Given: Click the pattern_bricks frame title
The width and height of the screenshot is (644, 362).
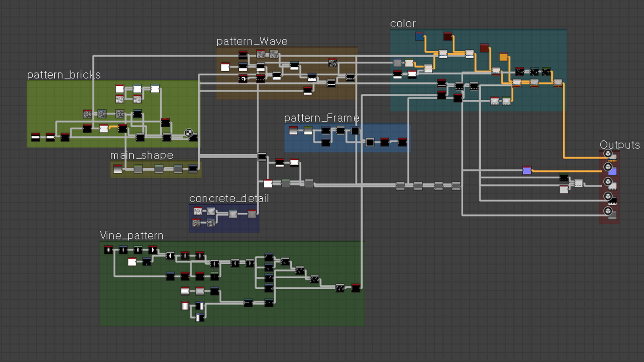Looking at the screenshot, I should pos(64,75).
